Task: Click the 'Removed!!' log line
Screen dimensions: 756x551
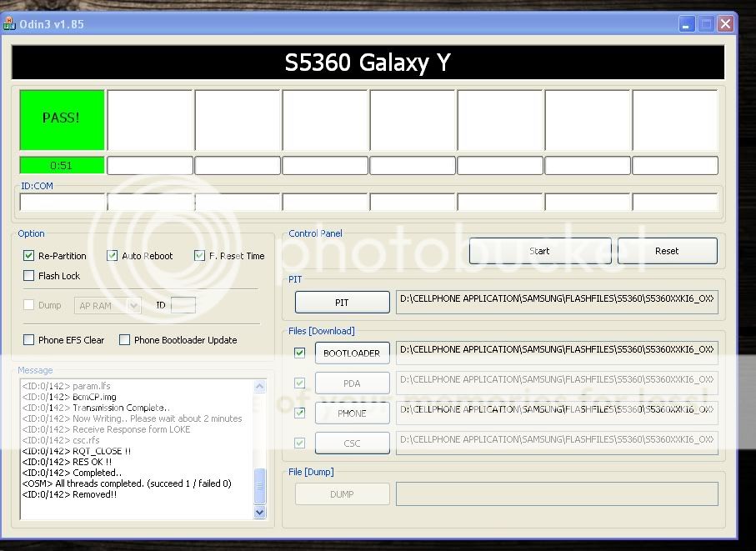Action: pyautogui.click(x=69, y=494)
